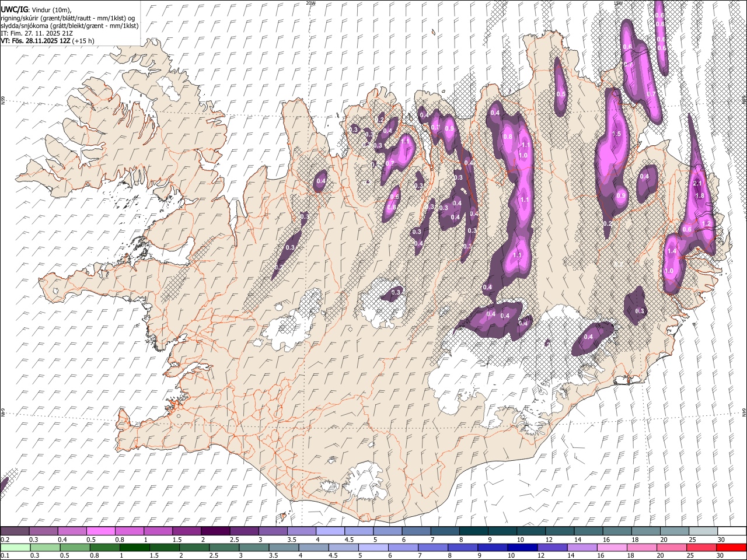Click the '1.5' snowfall value on the map
Screen dimensions: 747x560
tap(616, 134)
